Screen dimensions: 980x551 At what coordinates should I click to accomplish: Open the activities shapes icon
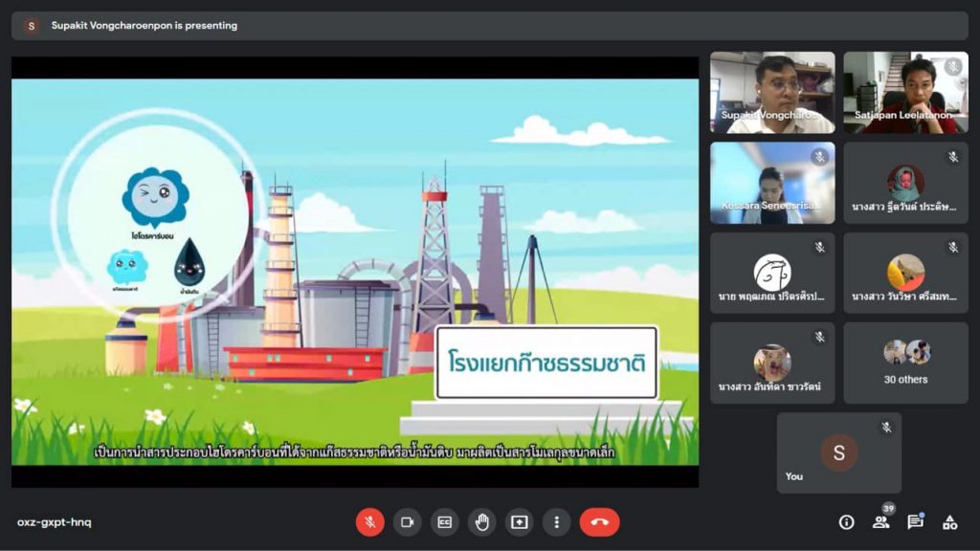950,522
